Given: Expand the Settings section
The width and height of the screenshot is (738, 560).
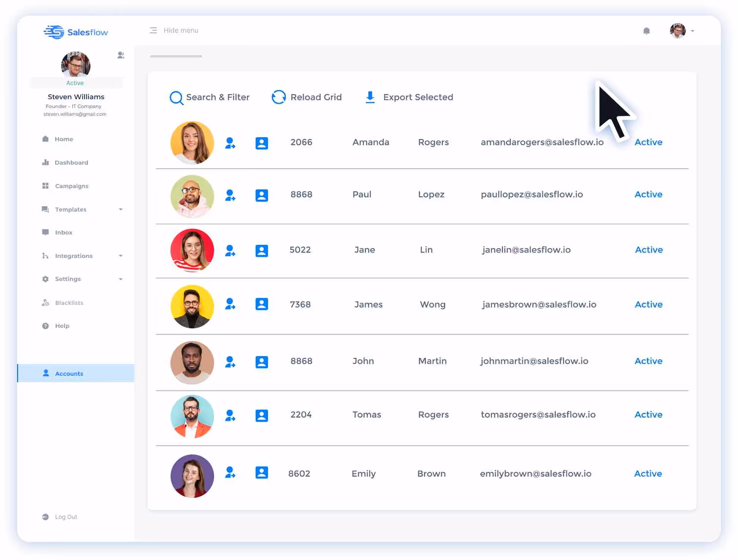Looking at the screenshot, I should pos(68,279).
